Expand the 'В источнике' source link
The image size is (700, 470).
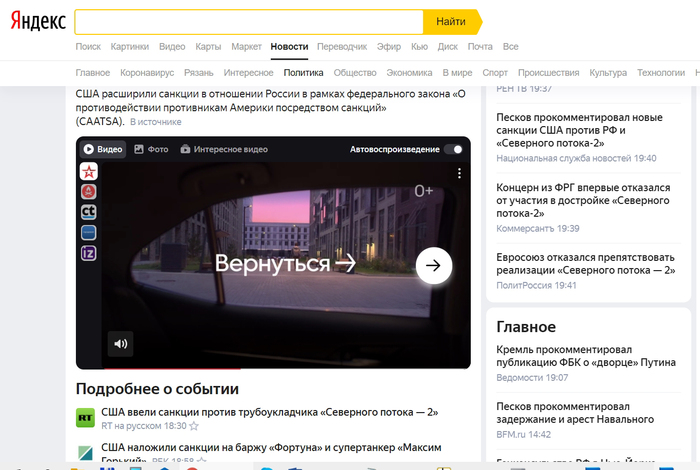156,122
